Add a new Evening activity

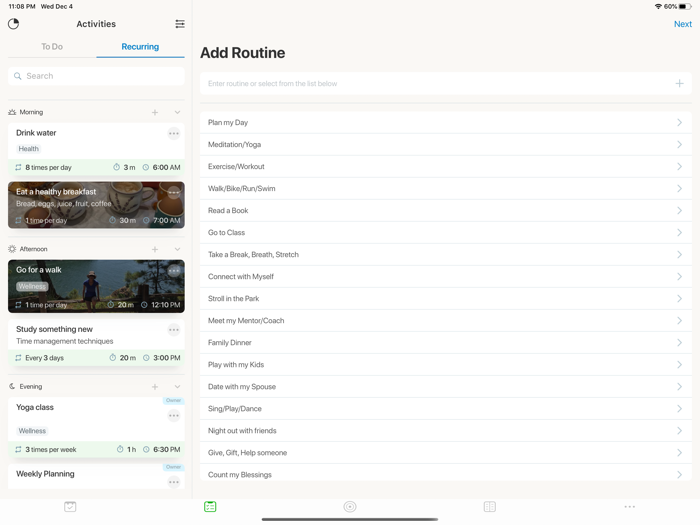pyautogui.click(x=155, y=387)
